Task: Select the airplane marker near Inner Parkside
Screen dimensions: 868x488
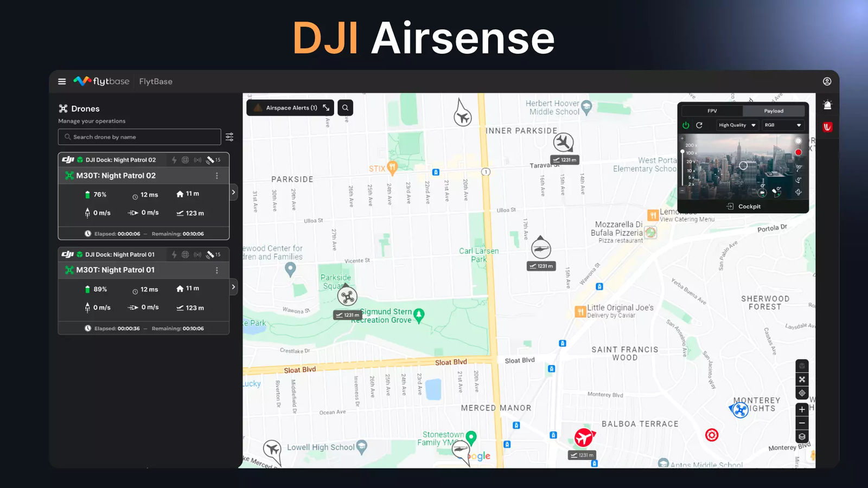Action: (564, 143)
